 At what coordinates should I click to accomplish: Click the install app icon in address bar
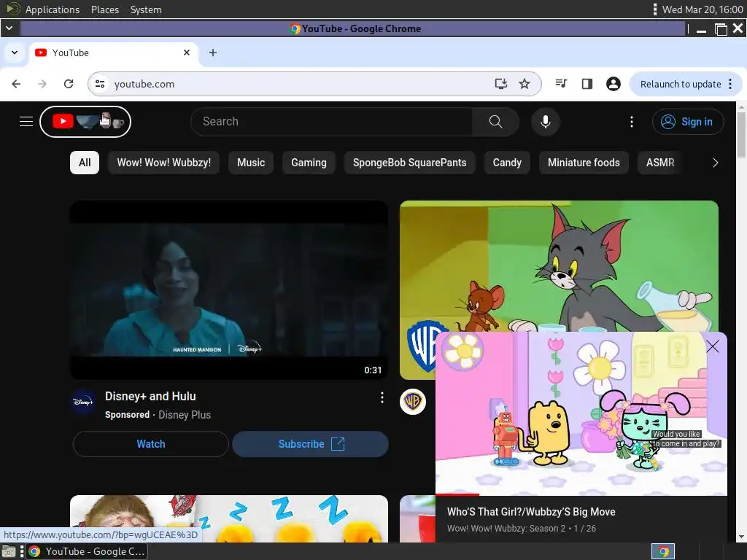[x=500, y=84]
